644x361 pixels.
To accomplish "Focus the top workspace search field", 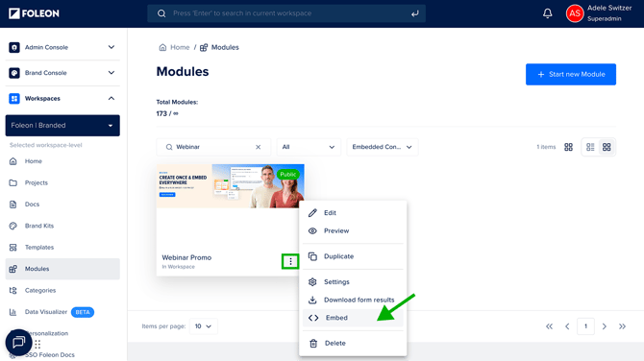I will [x=286, y=13].
